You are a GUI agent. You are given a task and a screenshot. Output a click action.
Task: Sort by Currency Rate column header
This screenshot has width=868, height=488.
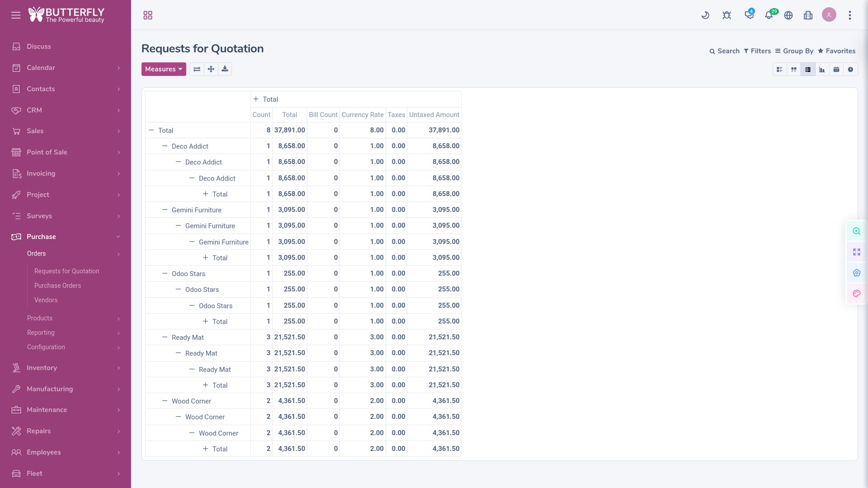click(363, 115)
